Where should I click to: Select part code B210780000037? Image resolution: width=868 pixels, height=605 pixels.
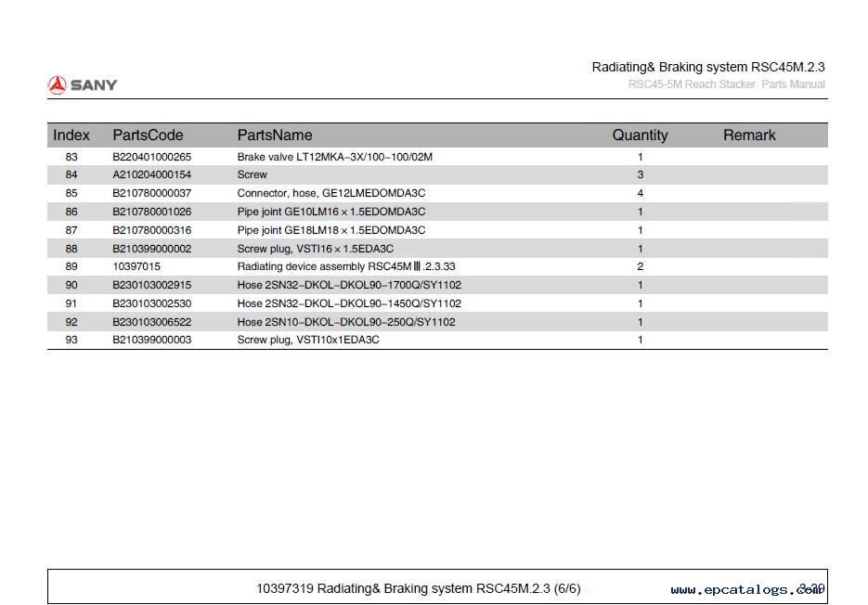(x=151, y=193)
